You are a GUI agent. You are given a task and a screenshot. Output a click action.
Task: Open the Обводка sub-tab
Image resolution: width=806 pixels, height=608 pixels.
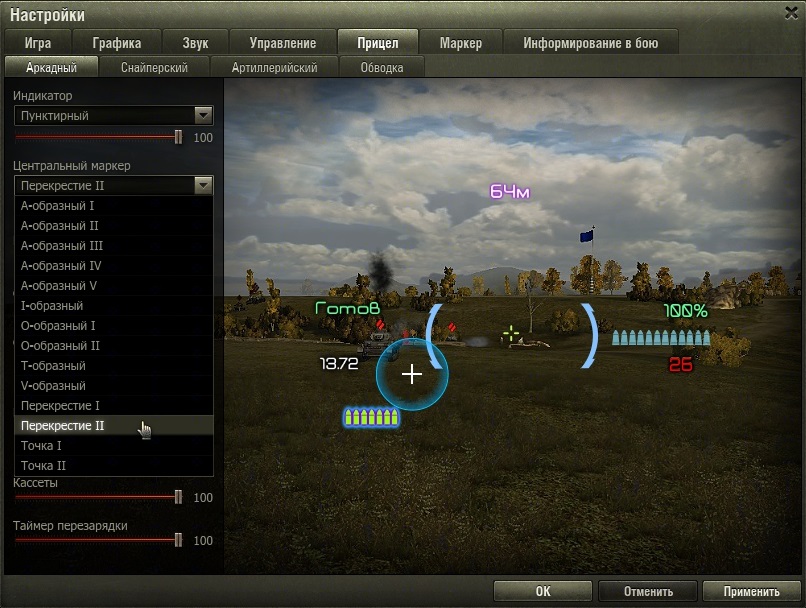(x=382, y=67)
